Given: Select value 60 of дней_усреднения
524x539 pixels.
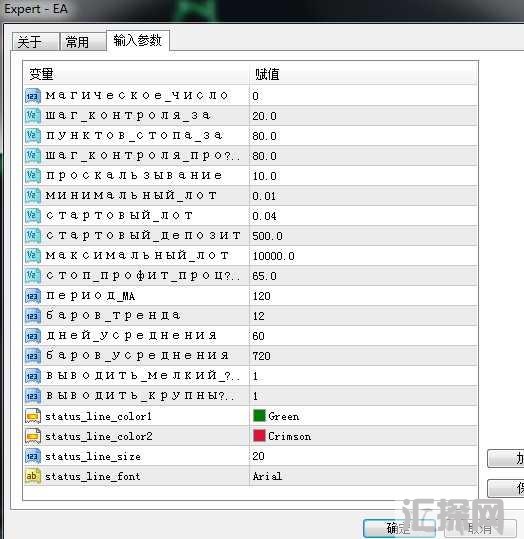Looking at the screenshot, I should coord(259,336).
